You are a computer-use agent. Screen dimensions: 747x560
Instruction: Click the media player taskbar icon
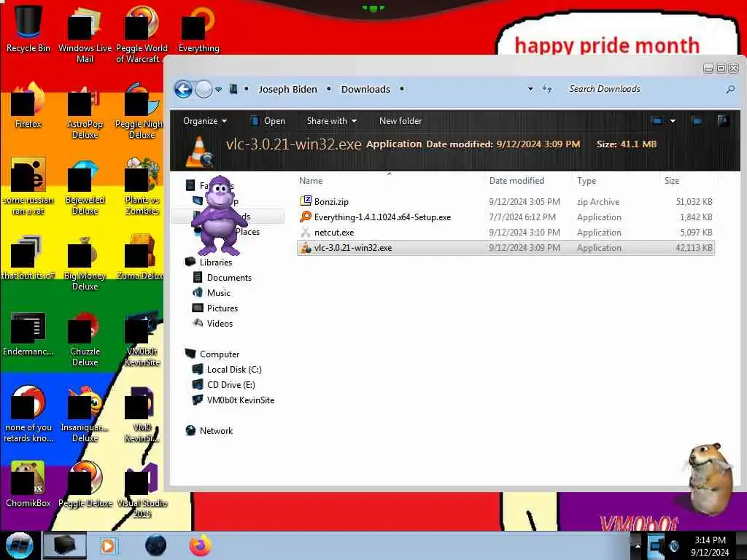108,545
